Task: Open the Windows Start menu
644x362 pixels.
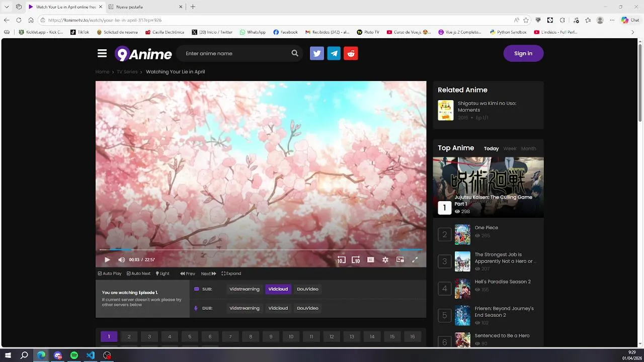Action: (8, 355)
